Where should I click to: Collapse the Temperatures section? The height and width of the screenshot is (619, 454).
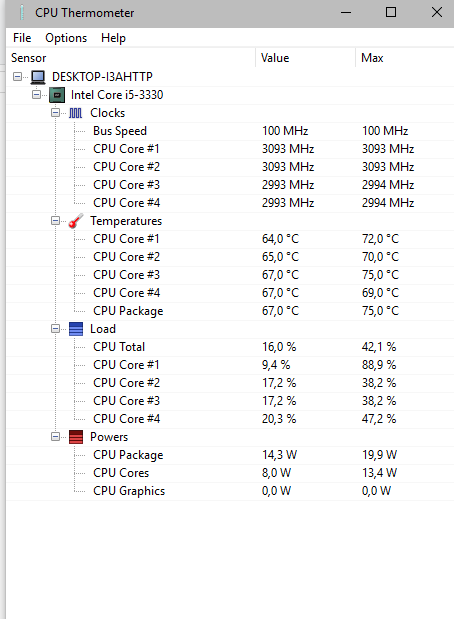55,221
